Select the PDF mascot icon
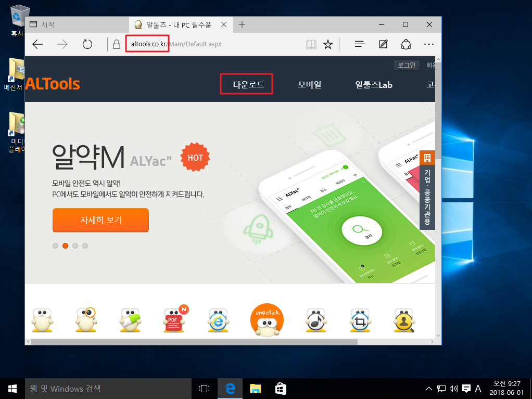 174,319
